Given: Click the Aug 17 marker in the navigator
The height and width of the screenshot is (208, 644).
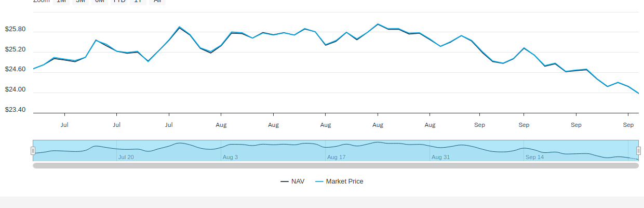Looking at the screenshot, I should (x=337, y=157).
